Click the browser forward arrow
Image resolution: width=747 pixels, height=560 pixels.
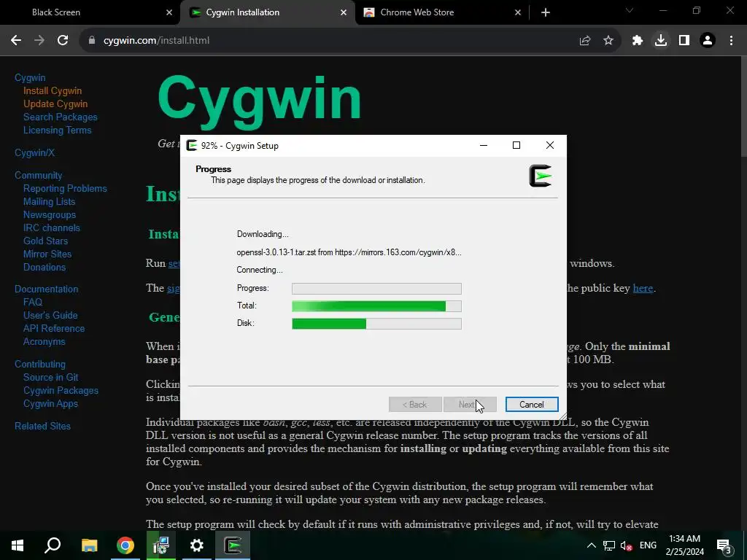[39, 41]
